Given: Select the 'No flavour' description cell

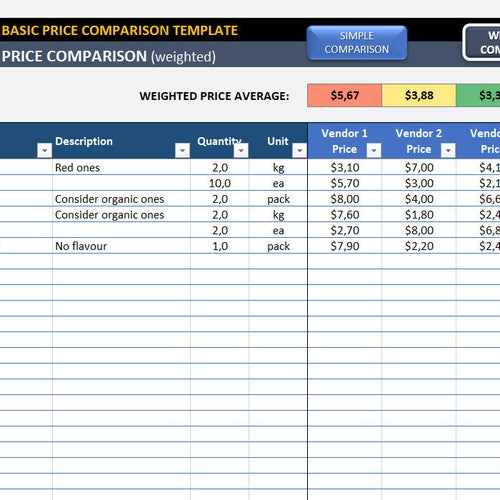Looking at the screenshot, I should click(x=121, y=246).
